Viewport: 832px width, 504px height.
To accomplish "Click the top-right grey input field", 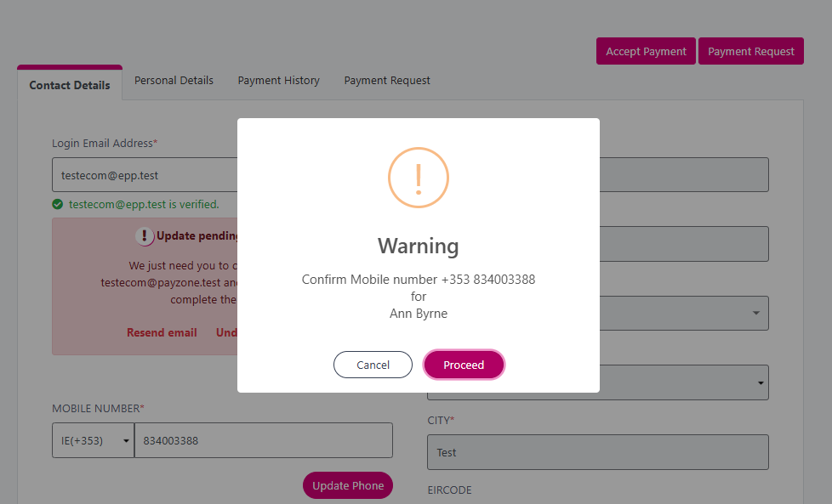I will coord(684,175).
